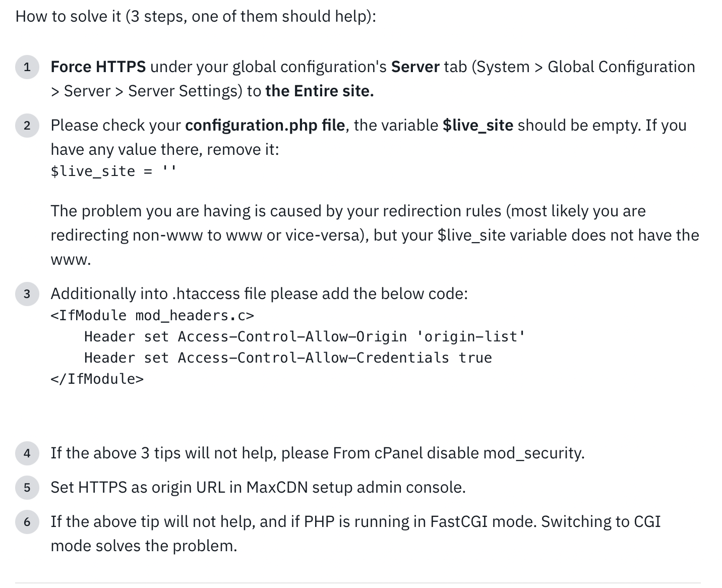This screenshot has height=588, width=722.
Task: Click the bold "configuration.php file" text
Action: click(265, 126)
